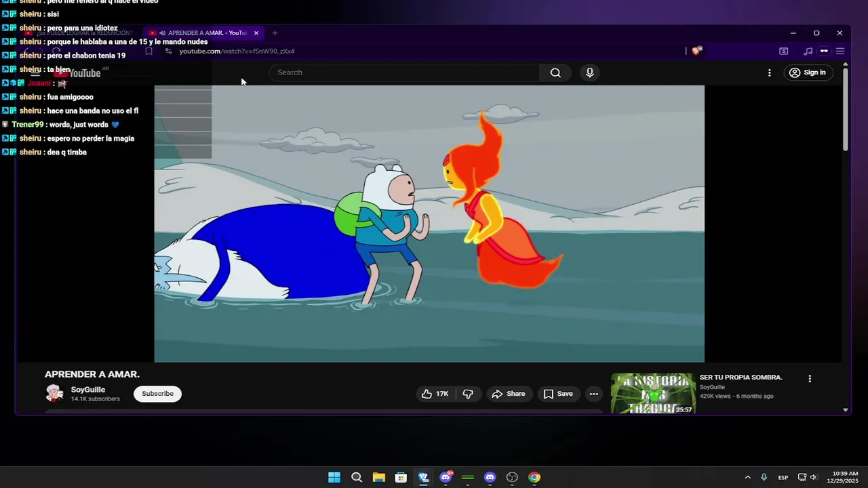This screenshot has height=488, width=868.
Task: Click the Brave browser taskbar icon
Action: click(x=423, y=477)
